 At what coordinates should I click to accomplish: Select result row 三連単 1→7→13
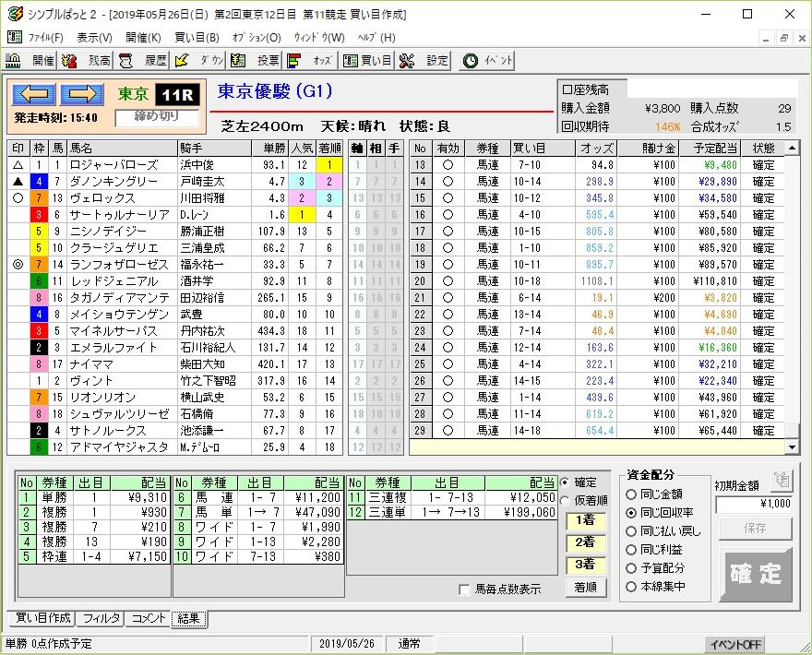click(x=451, y=513)
